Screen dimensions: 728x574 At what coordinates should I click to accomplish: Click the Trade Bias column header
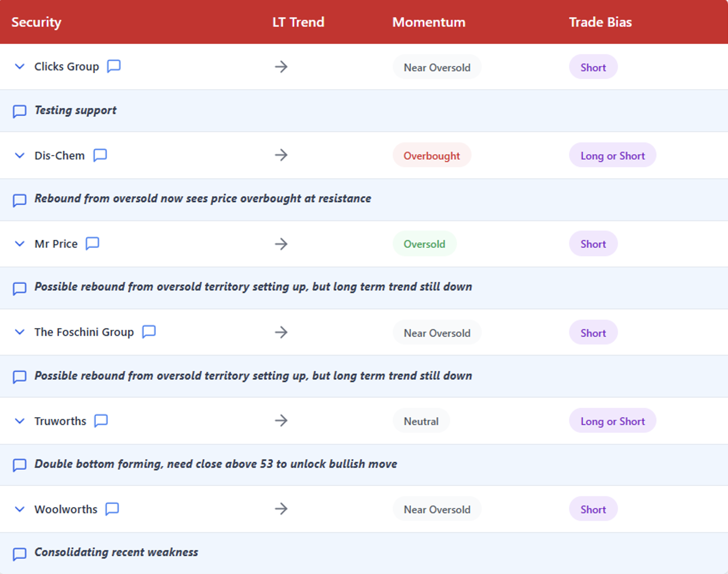point(600,22)
